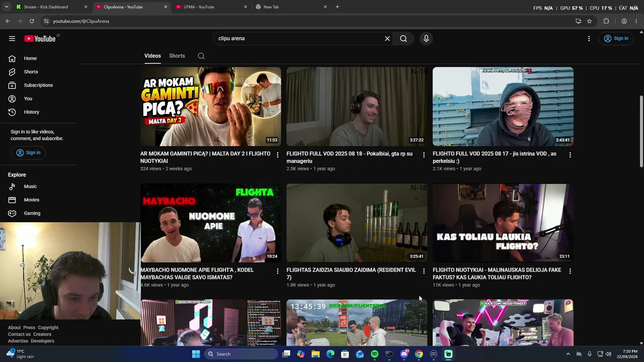Switch to the Shorts channel tab
The width and height of the screenshot is (644, 362).
click(x=177, y=56)
